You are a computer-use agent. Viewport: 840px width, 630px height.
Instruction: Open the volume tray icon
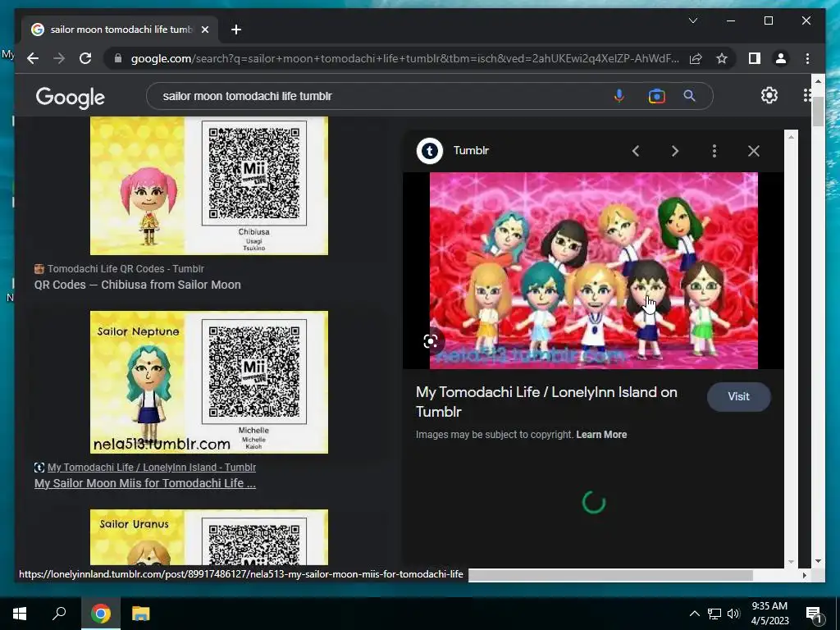733,614
